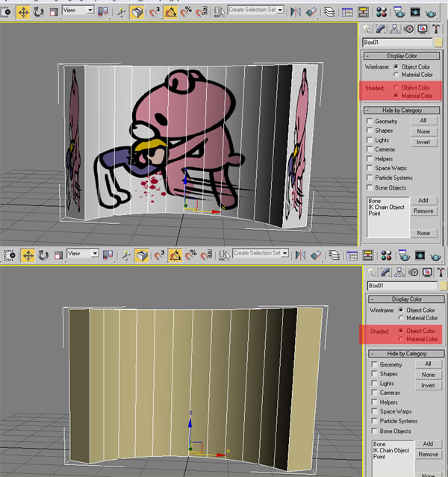Click the All button in the textured-box panel
Screen dimensions: 448x477
click(423, 121)
